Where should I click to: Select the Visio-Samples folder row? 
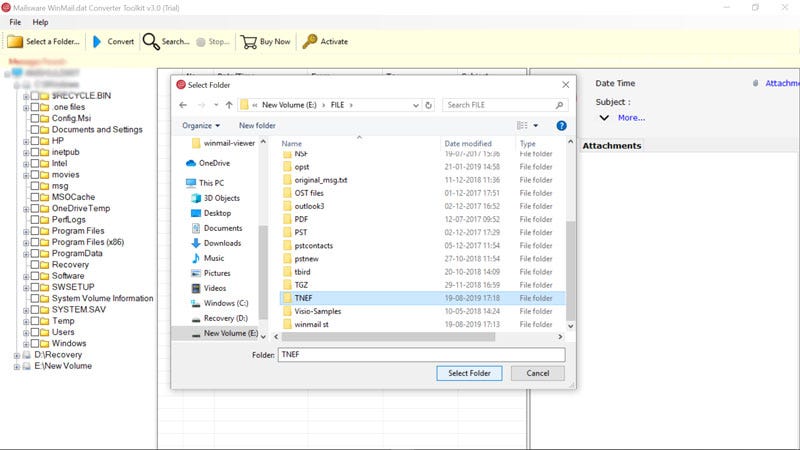click(422, 311)
